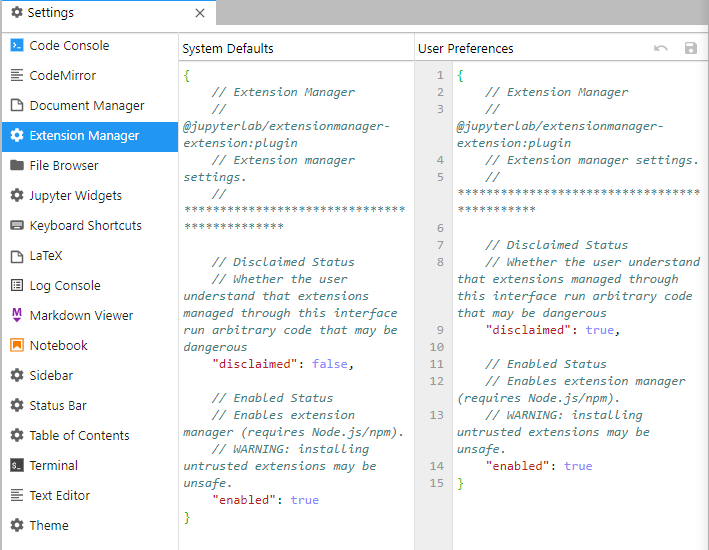Open Keyboard Shortcuts settings
This screenshot has width=709, height=550.
(90, 225)
